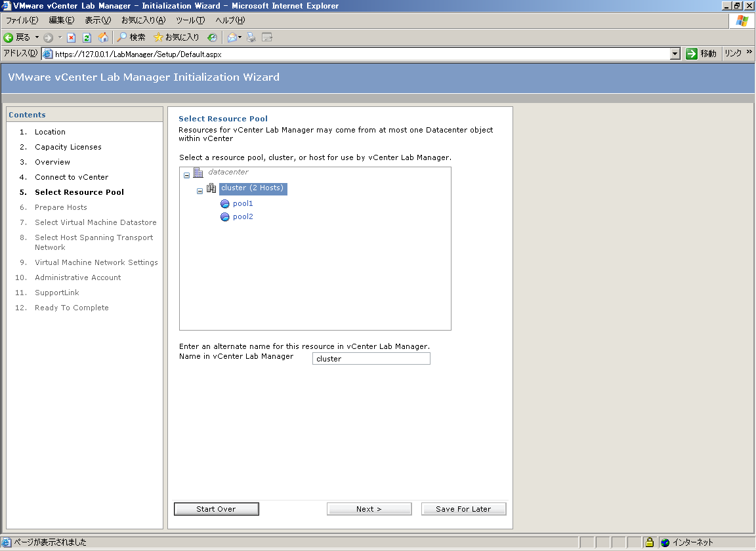Click the IE Forward arrow
This screenshot has width=756, height=551.
(48, 37)
